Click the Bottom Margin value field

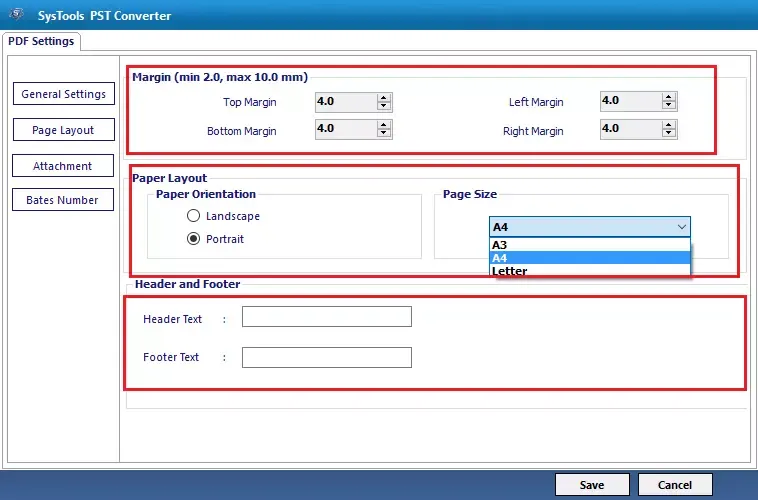346,129
